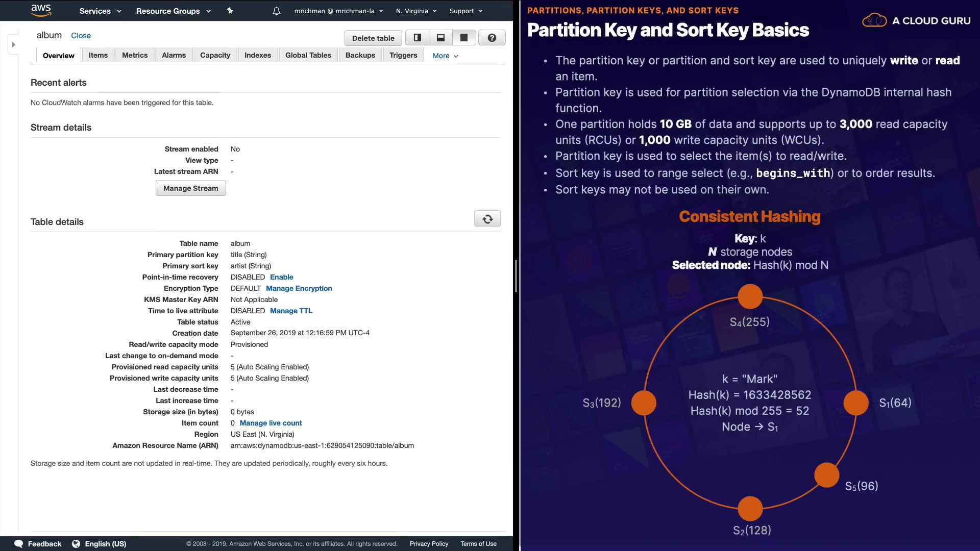The image size is (980, 551).
Task: Enable point-in-time recovery link
Action: (281, 277)
